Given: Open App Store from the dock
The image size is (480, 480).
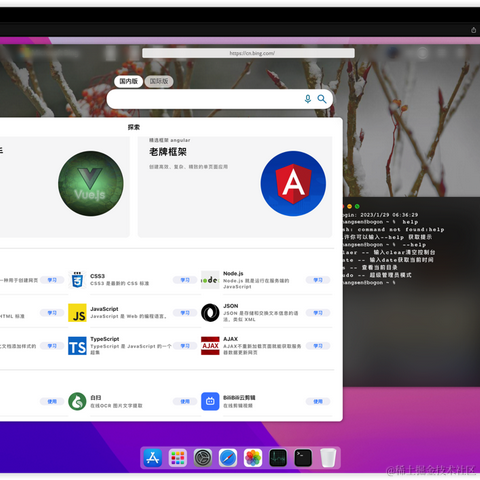Looking at the screenshot, I should pyautogui.click(x=153, y=458).
